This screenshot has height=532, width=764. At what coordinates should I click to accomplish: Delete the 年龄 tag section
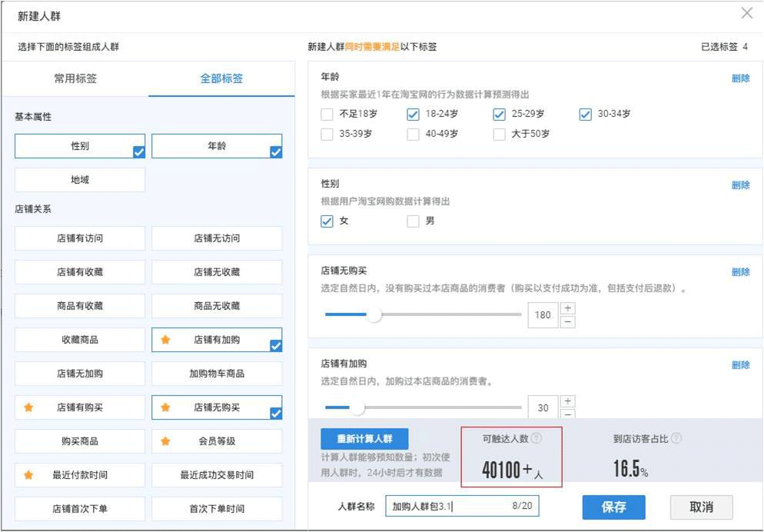(740, 78)
